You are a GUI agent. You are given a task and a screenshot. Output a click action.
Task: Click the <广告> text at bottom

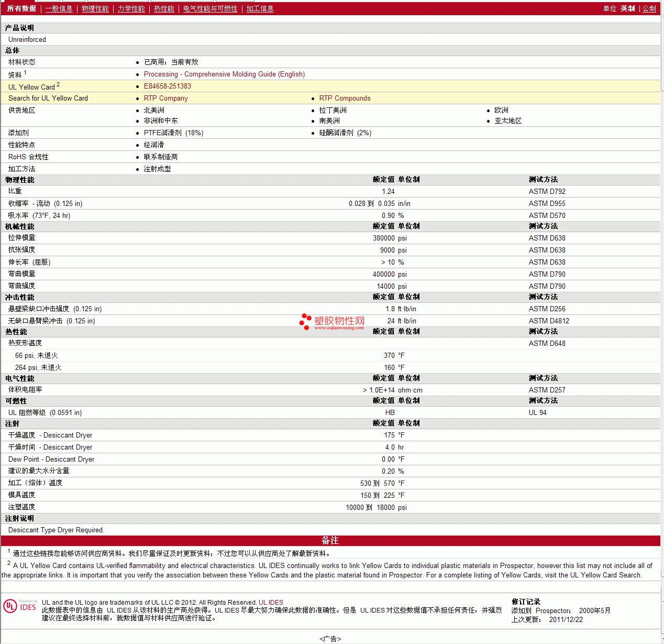click(x=330, y=639)
